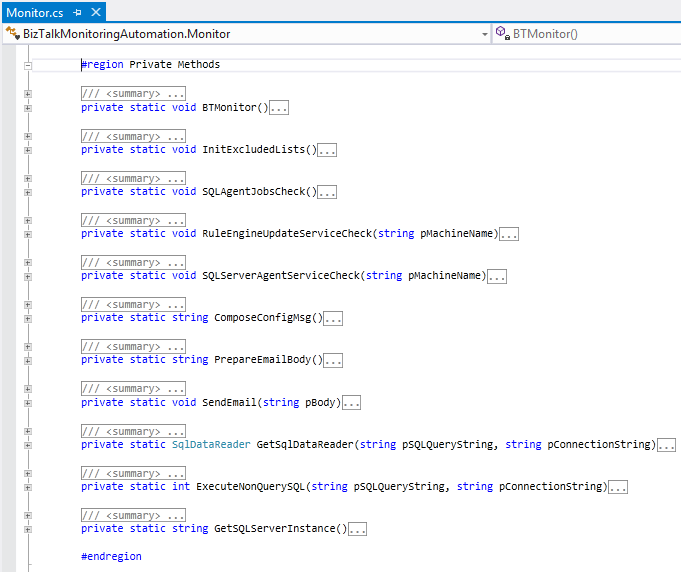Expand the summary comment above GetSQLServerInstance

28,516
